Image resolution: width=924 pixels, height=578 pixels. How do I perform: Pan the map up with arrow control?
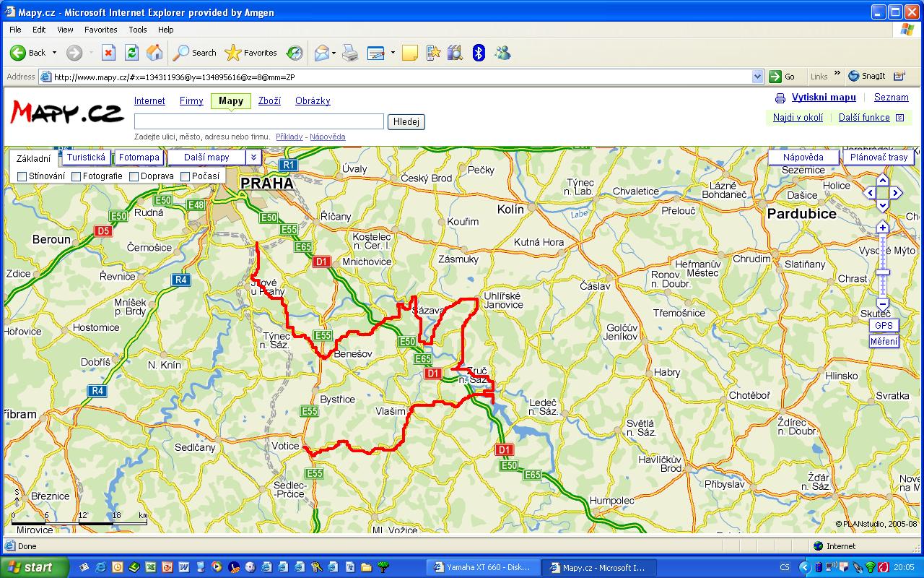[x=882, y=180]
